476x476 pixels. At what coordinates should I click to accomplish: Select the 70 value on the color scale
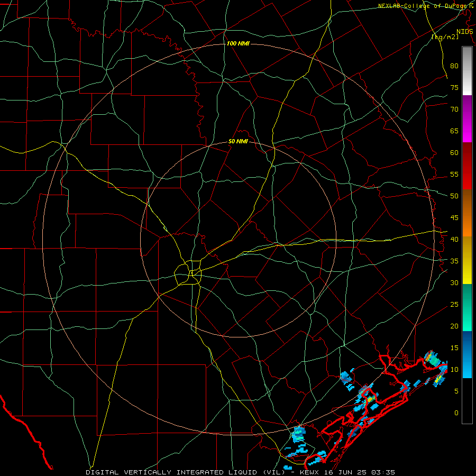454,109
